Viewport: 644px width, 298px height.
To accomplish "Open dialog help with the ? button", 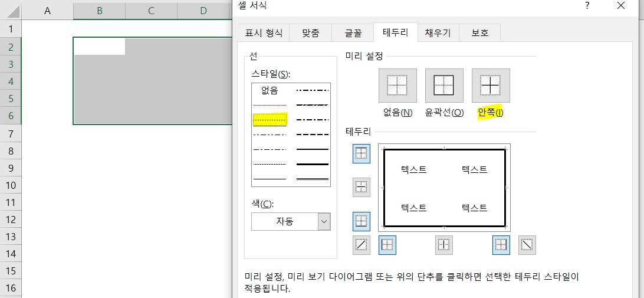I will (x=588, y=5).
